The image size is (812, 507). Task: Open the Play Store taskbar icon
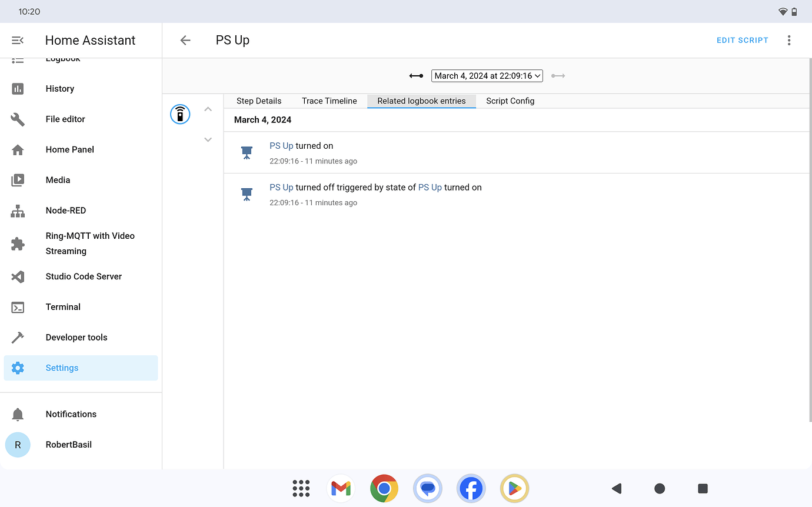515,488
